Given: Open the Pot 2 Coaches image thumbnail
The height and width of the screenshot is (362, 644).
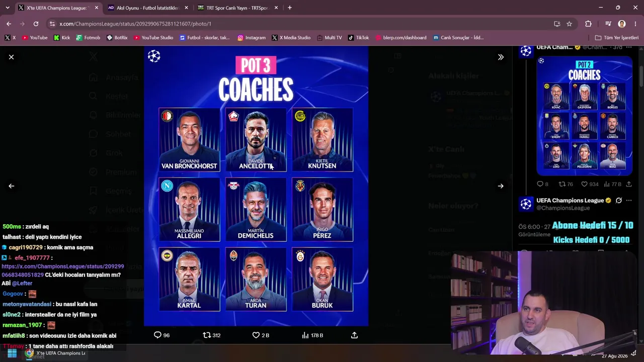Looking at the screenshot, I should tap(584, 116).
